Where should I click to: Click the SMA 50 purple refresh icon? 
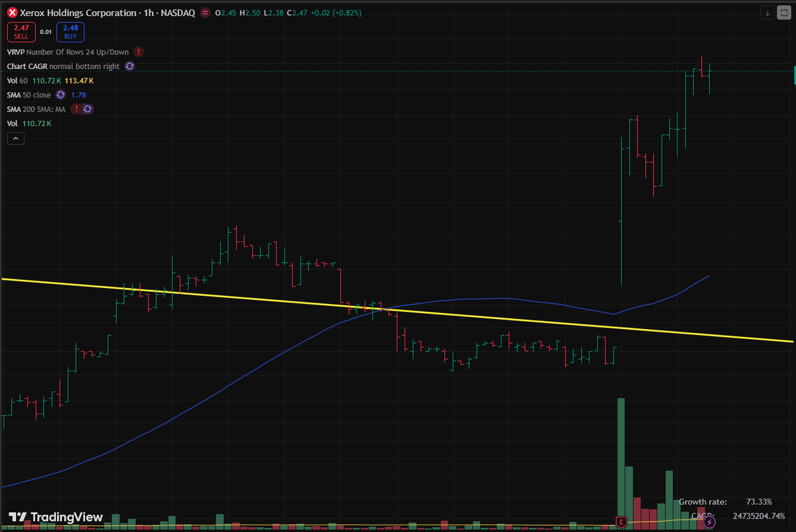60,95
